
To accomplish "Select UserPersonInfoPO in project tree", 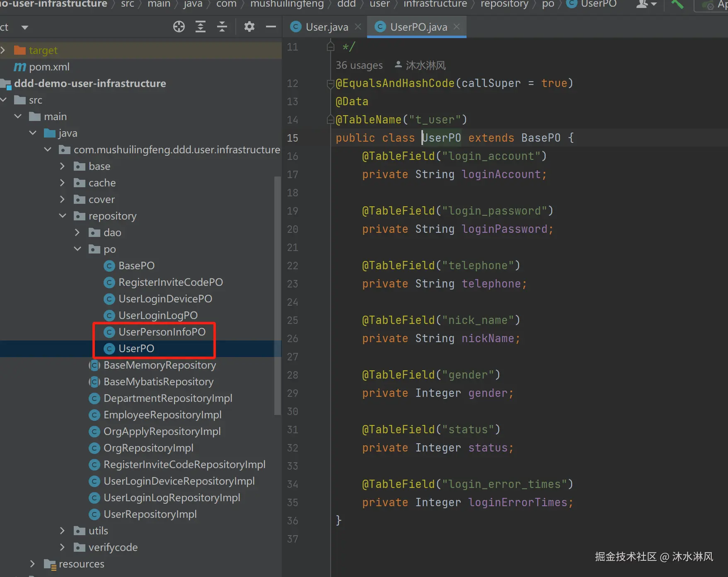I will [162, 332].
